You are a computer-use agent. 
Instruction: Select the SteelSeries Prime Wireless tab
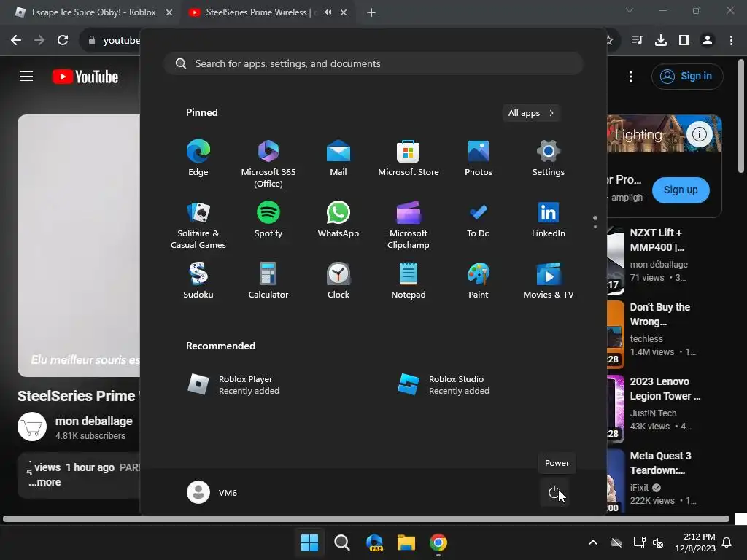point(255,12)
